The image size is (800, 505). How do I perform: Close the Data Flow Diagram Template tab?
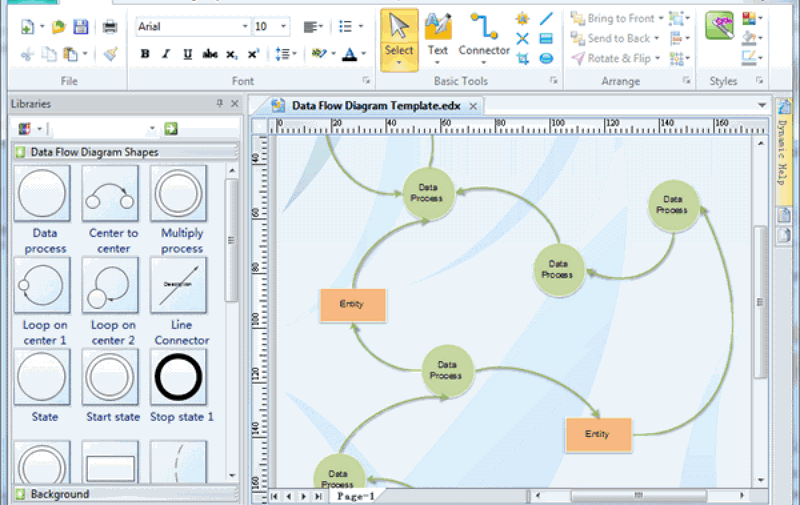tap(473, 106)
